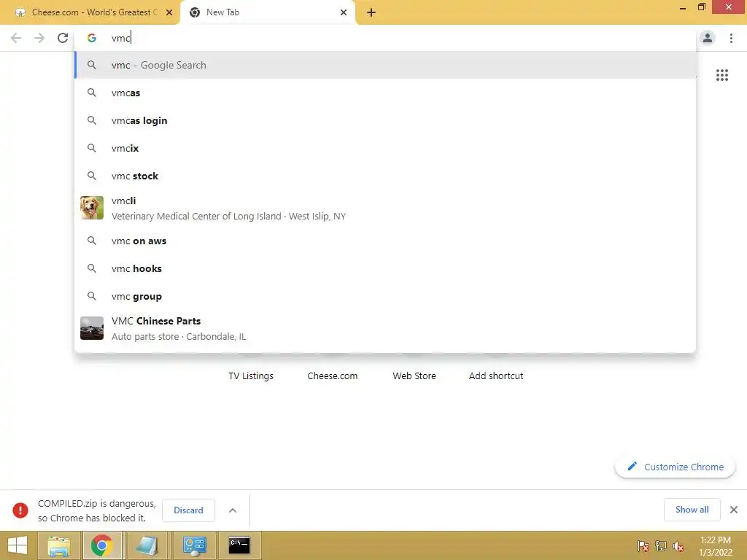Select the 'vmcas' suggestion
This screenshot has height=560, width=747.
click(x=385, y=93)
